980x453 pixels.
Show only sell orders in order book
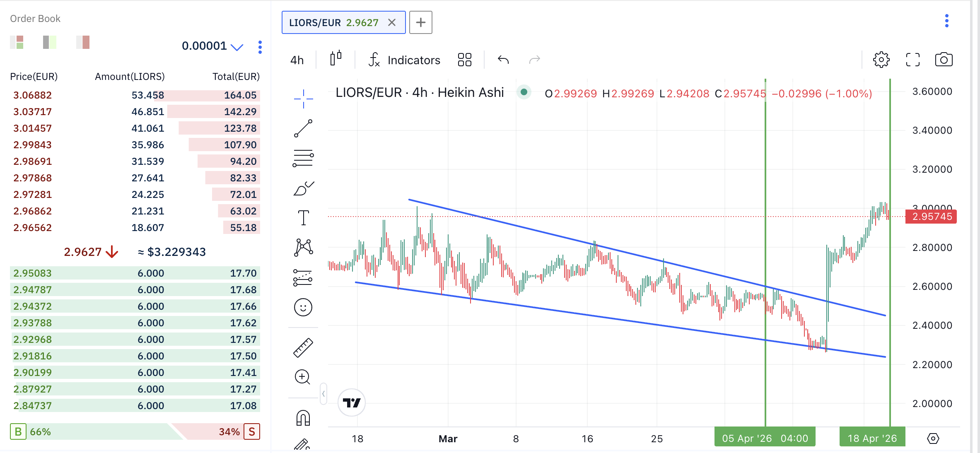click(x=83, y=42)
